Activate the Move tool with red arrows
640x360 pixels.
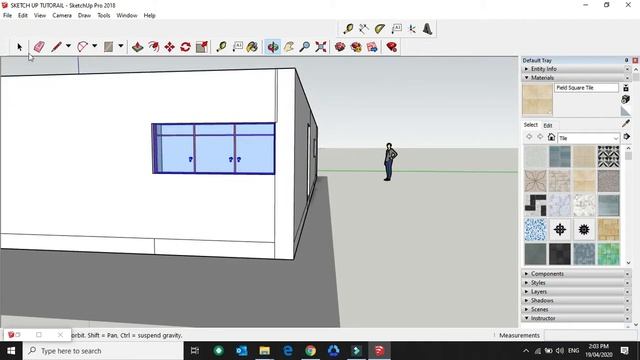(169, 47)
